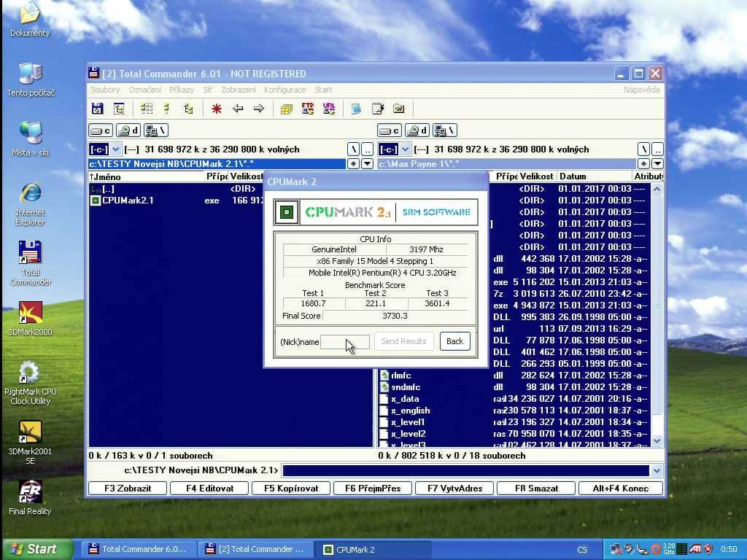747x560 pixels.
Task: Open right panel directory hotlist asterisk button
Action: pos(644,164)
